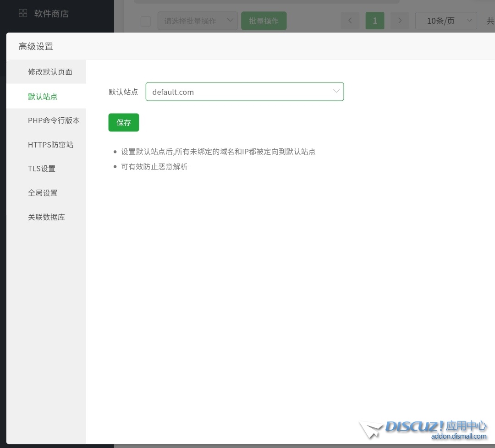The width and height of the screenshot is (495, 448).
Task: Click the green 保存 button
Action: (x=124, y=122)
